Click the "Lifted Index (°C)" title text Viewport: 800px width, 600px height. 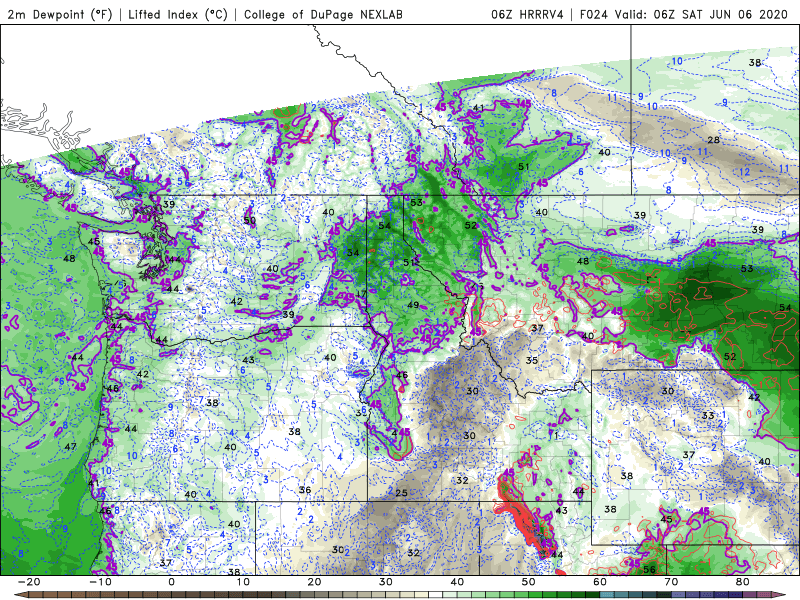178,14
